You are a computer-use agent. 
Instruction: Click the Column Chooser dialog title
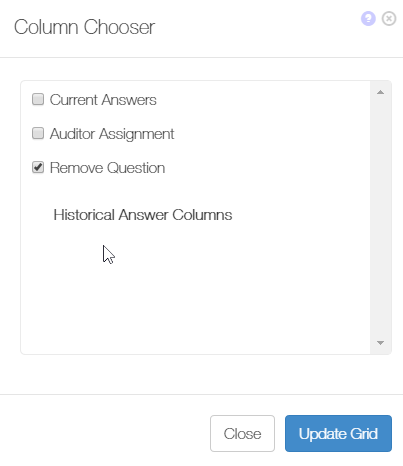[x=84, y=27]
